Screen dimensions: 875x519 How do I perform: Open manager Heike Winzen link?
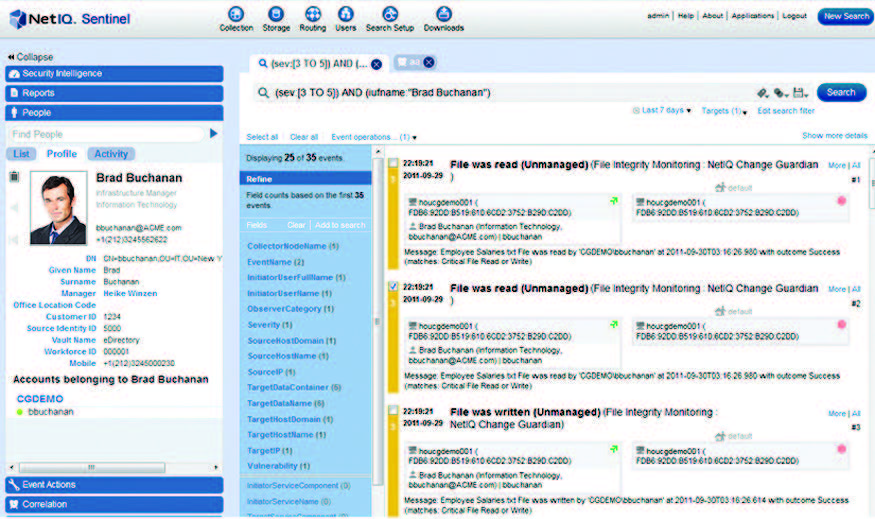point(130,294)
